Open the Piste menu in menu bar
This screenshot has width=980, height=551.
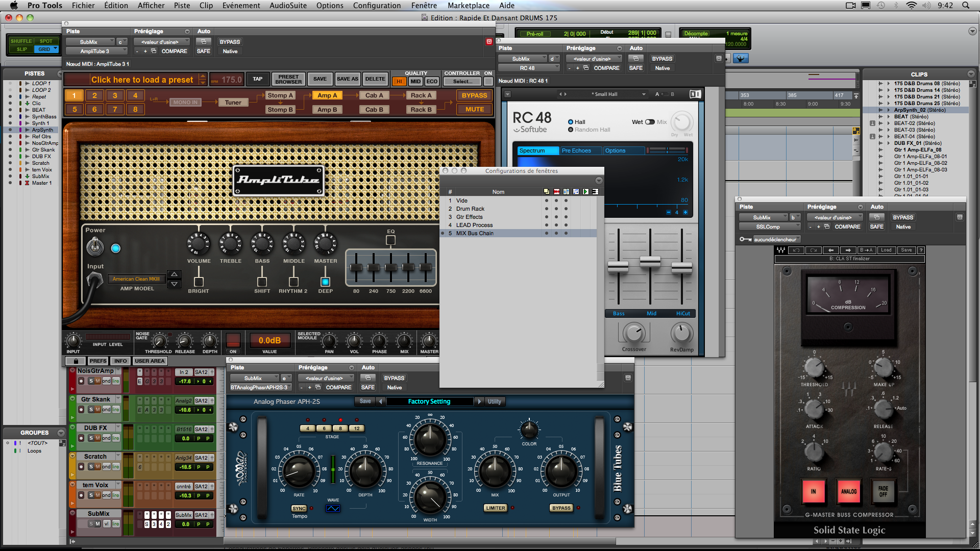[182, 6]
